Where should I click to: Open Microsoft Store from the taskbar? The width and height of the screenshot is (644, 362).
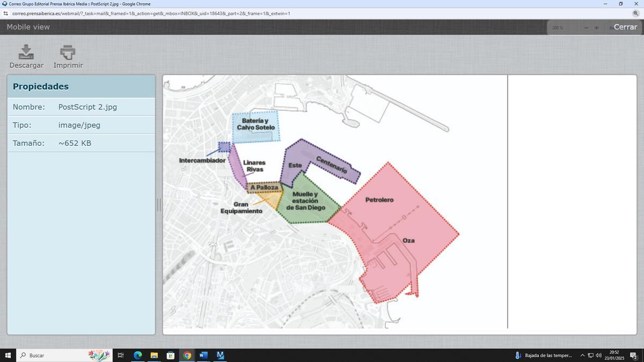(x=171, y=355)
